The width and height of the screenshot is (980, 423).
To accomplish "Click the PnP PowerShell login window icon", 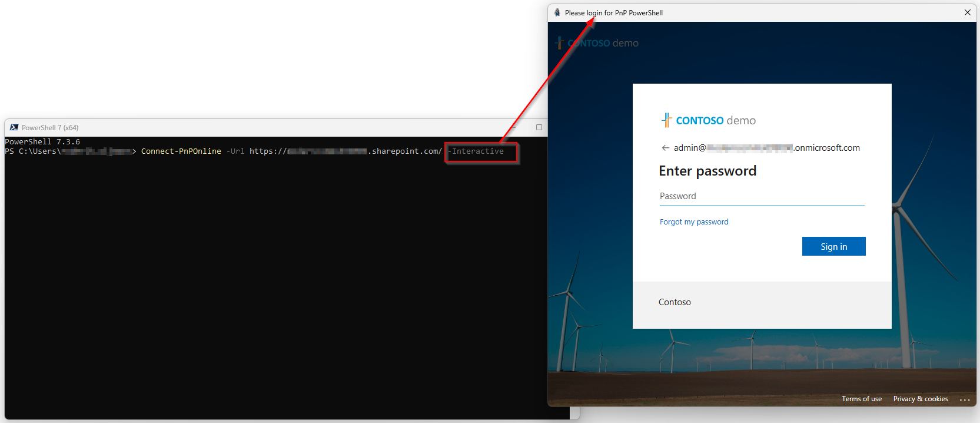I will [x=557, y=12].
